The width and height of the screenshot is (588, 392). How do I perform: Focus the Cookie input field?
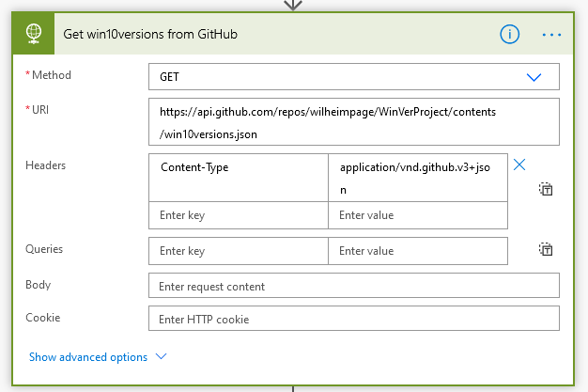click(353, 319)
